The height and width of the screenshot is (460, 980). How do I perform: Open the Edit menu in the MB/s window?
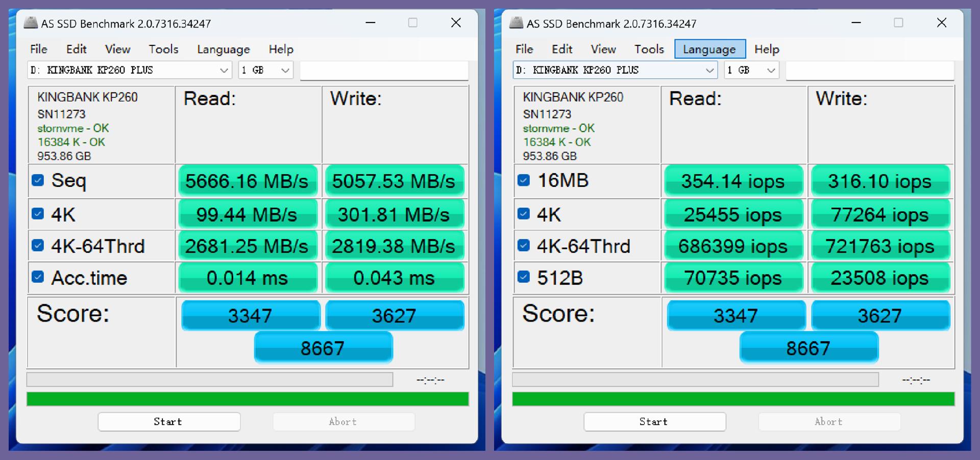click(77, 49)
